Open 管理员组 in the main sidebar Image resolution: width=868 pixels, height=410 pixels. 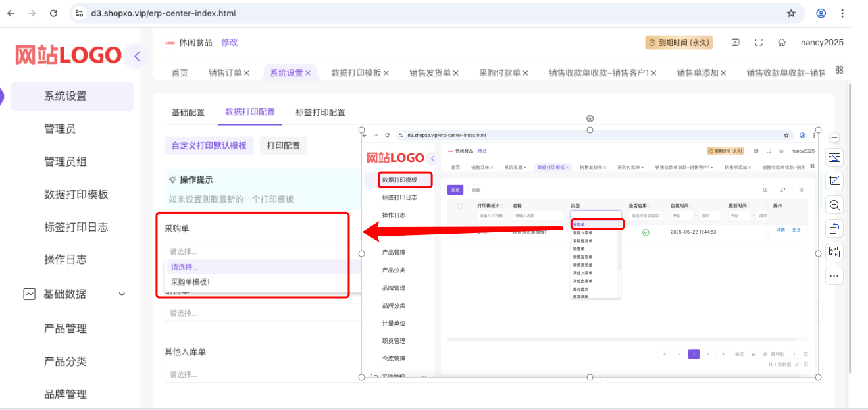click(65, 162)
